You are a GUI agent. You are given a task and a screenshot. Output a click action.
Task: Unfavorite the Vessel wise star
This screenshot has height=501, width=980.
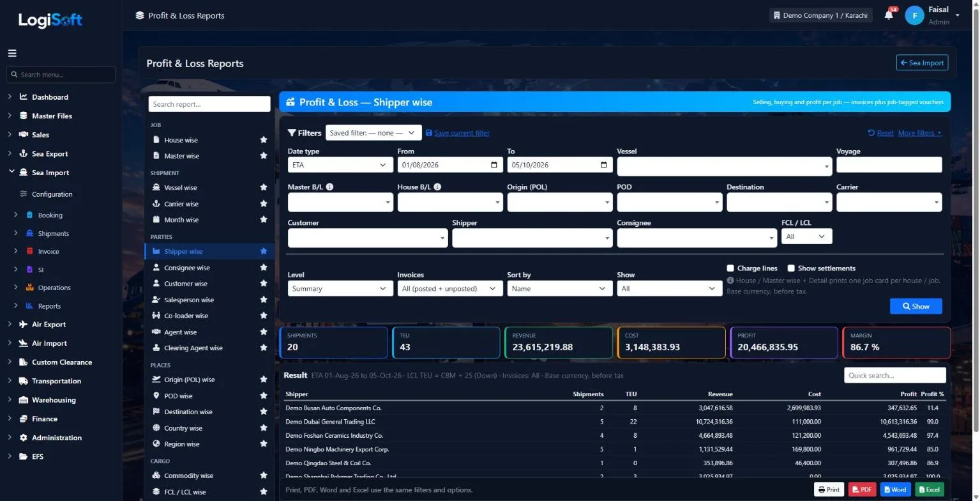point(263,188)
